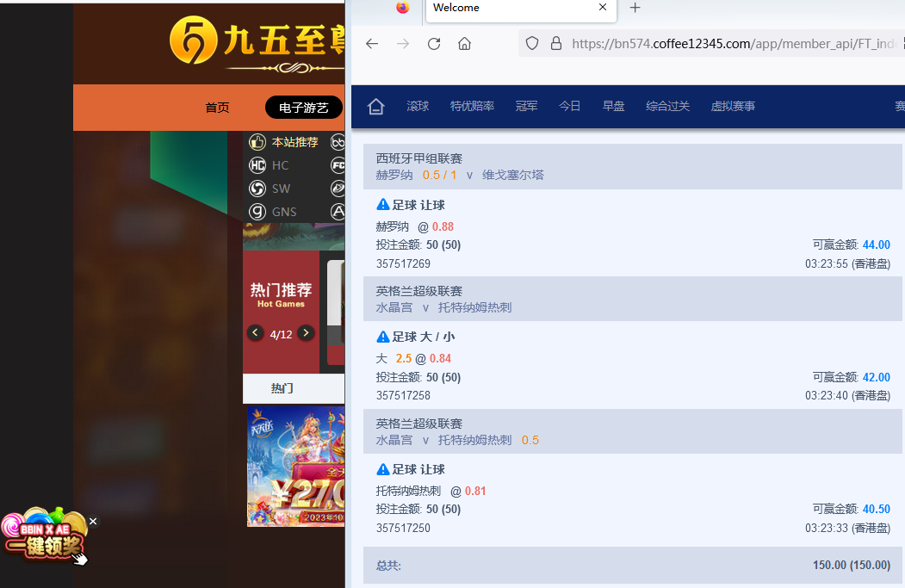This screenshot has width=905, height=588.
Task: Open the browser home page icon
Action: tap(465, 44)
